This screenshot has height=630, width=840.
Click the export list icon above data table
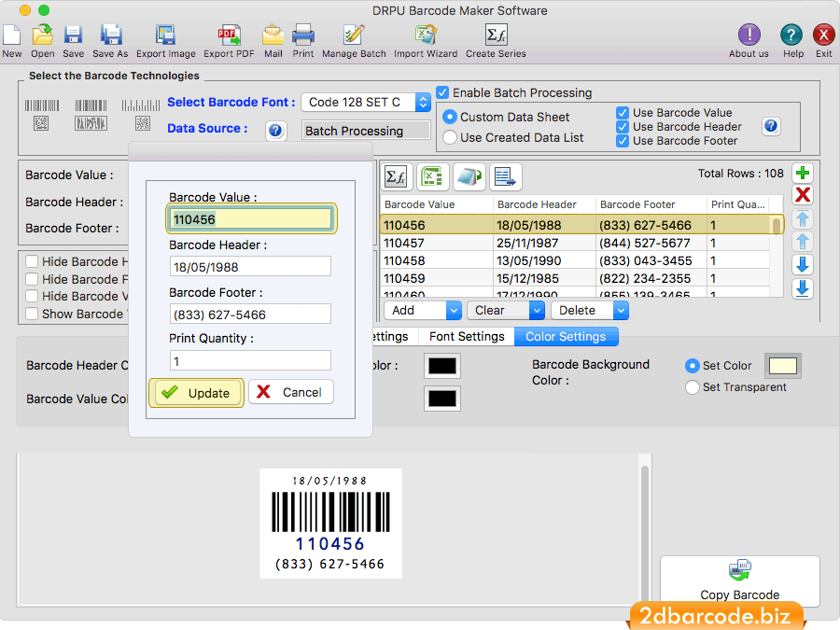click(x=504, y=176)
